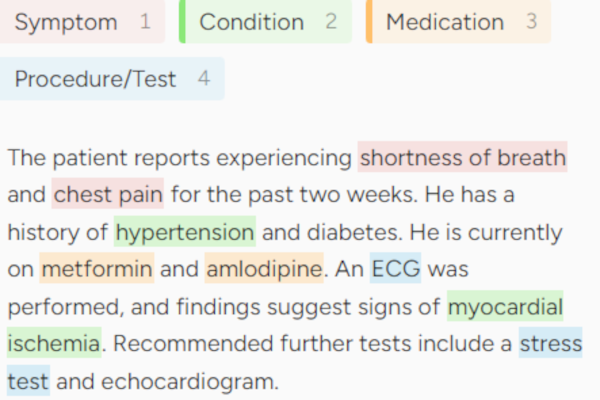This screenshot has height=400, width=600.
Task: Select the Symptom label
Action: (66, 22)
